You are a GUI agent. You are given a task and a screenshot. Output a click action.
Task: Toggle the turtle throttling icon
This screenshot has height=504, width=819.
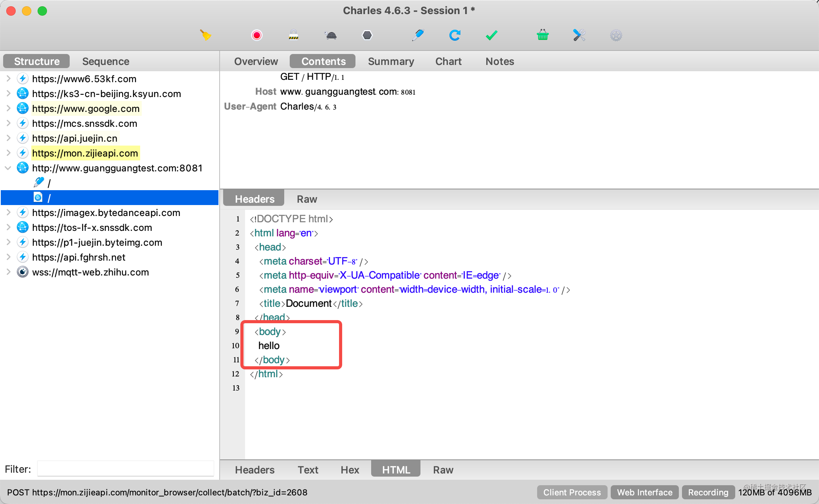pyautogui.click(x=331, y=36)
